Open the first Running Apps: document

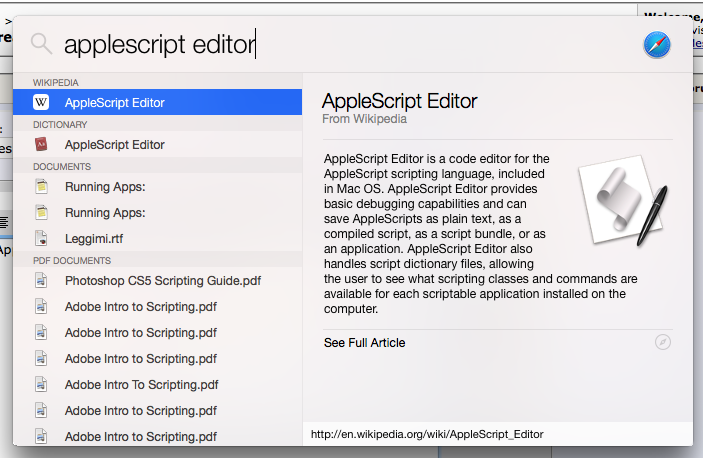pyautogui.click(x=157, y=186)
